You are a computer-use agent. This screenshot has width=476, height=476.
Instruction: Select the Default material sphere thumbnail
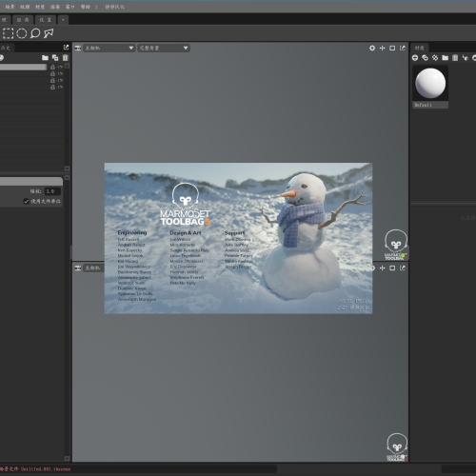[430, 83]
